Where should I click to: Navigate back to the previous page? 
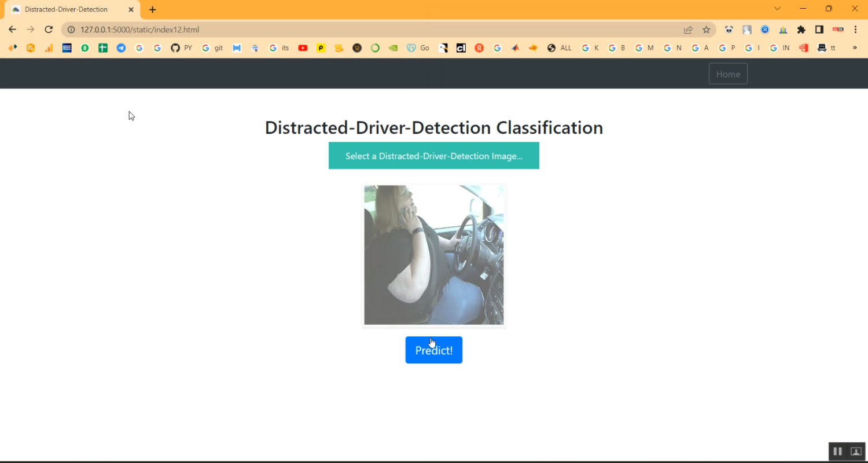[x=12, y=30]
